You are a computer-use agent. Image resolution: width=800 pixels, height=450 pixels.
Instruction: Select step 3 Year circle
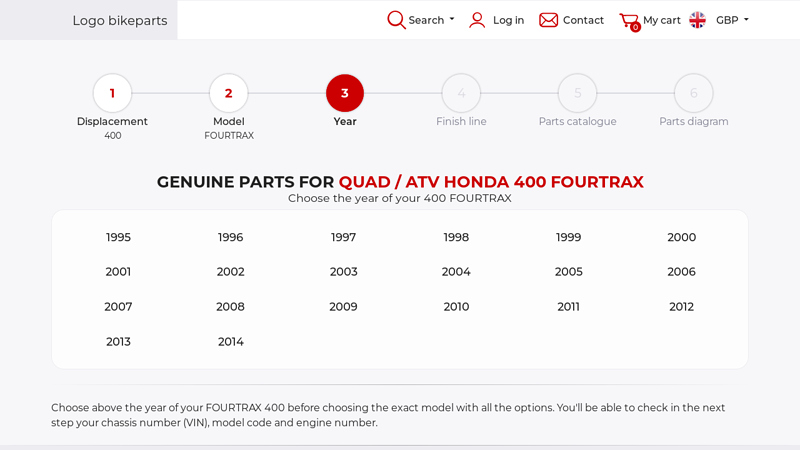point(345,93)
